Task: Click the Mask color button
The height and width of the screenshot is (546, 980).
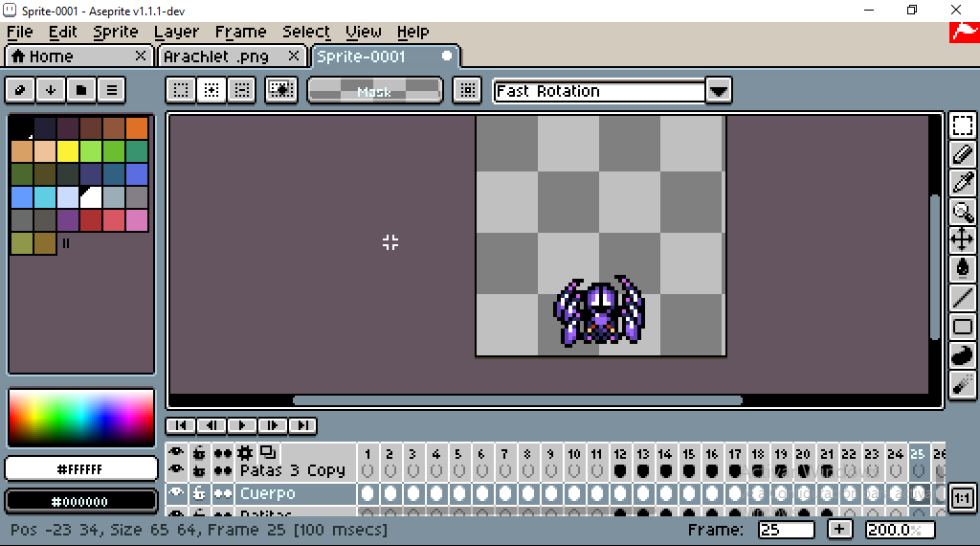Action: 375,90
